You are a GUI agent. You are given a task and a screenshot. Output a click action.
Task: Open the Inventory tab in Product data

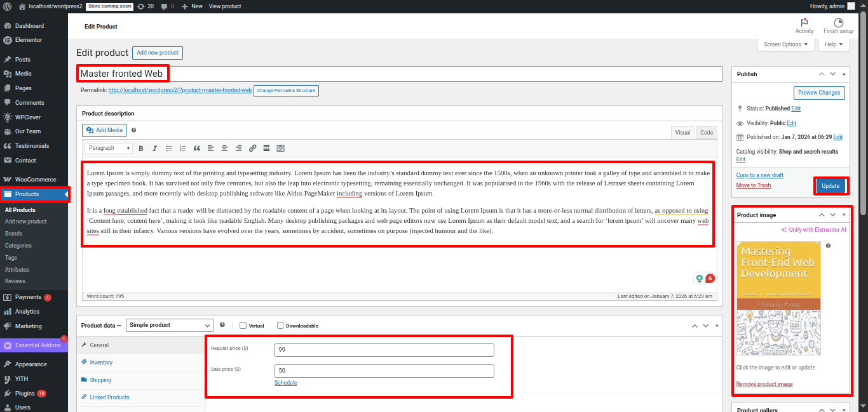tap(101, 362)
